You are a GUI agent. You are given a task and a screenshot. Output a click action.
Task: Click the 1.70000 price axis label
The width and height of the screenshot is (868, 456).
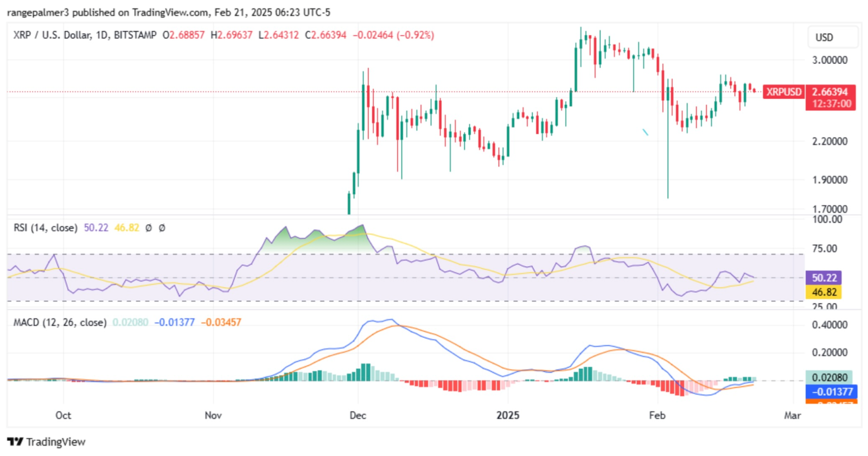click(x=829, y=209)
